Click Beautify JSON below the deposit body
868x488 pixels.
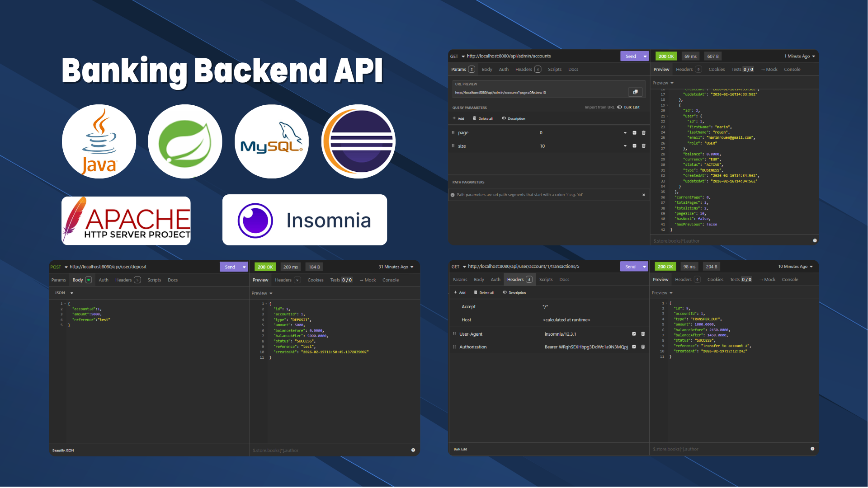tap(63, 450)
